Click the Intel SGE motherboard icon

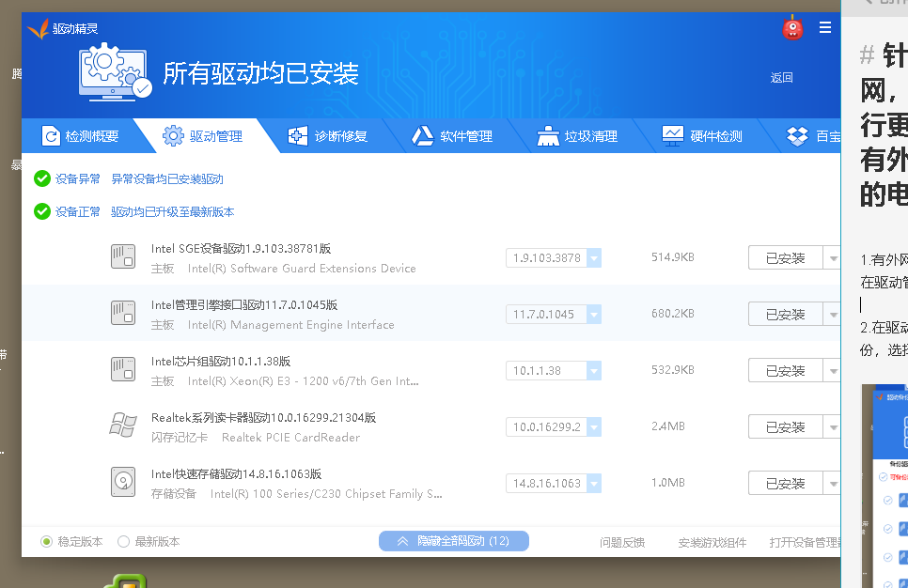123,256
